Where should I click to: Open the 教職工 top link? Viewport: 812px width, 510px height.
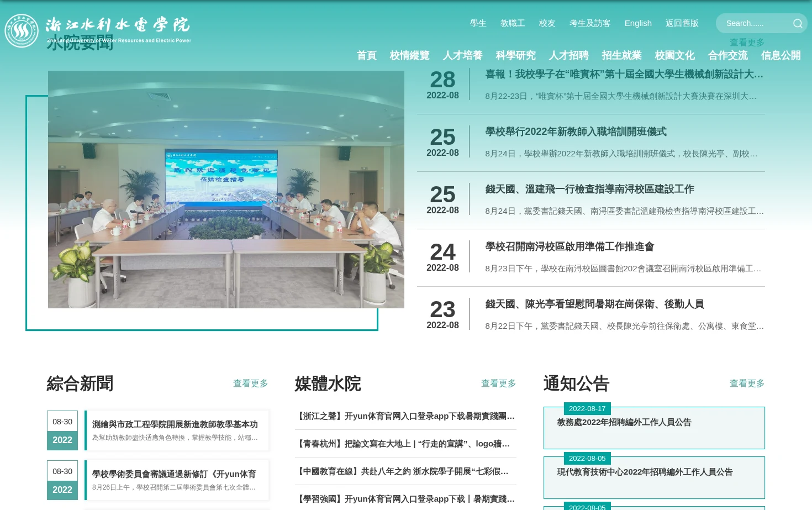click(513, 23)
